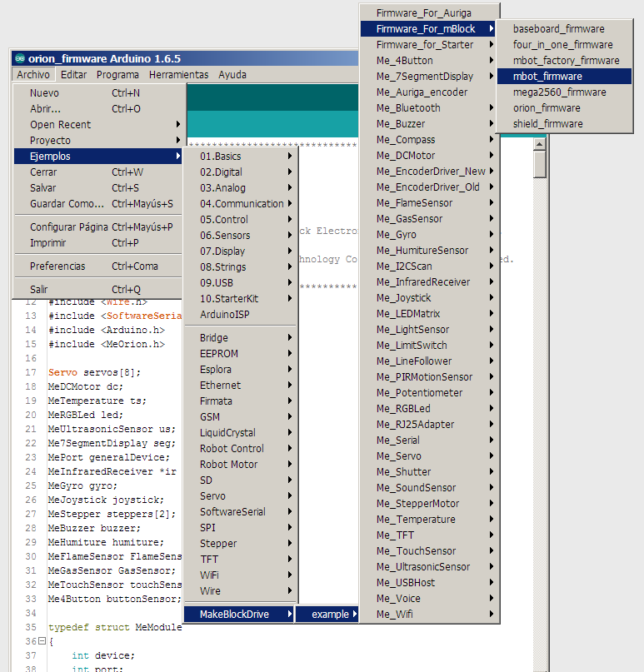
Task: Select Firmware_For_Auriga entry
Action: tap(429, 13)
